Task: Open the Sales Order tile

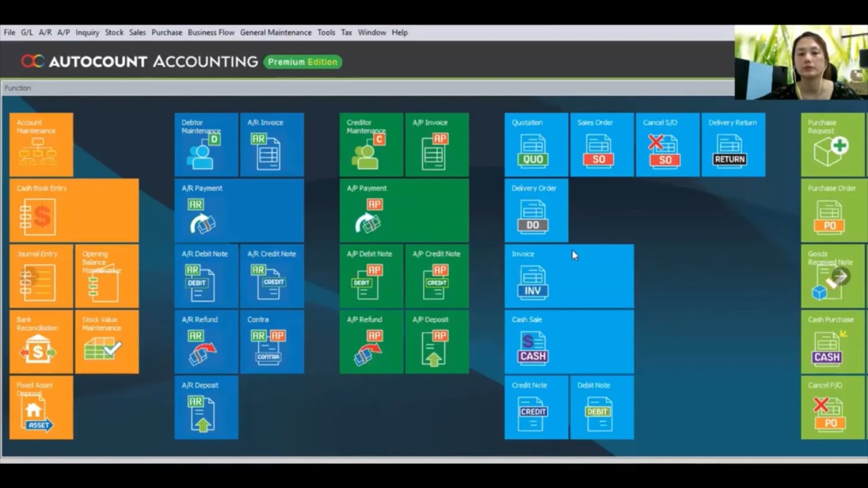Action: [x=602, y=144]
